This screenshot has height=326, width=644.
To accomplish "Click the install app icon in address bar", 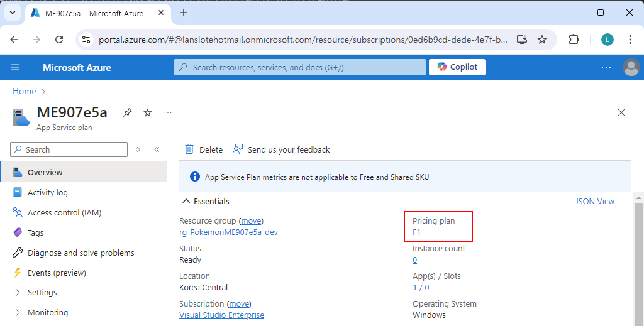I will point(521,40).
